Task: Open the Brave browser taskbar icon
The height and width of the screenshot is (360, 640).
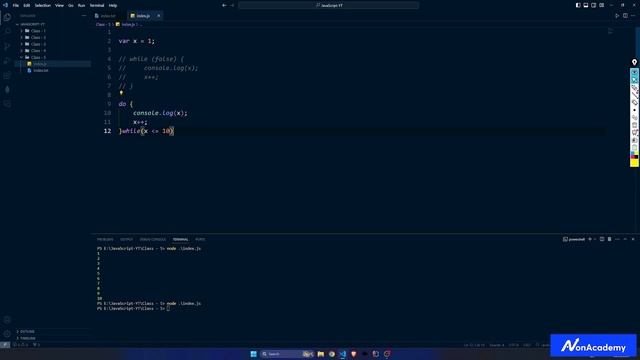Action: [x=353, y=354]
